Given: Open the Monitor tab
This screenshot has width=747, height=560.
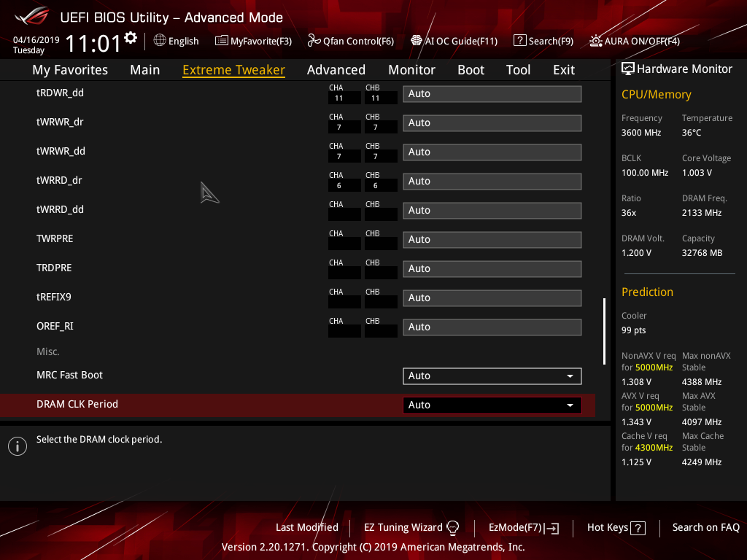Looking at the screenshot, I should (x=411, y=70).
